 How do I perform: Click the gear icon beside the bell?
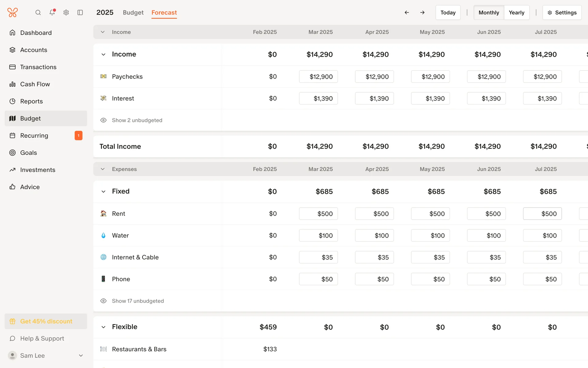66,13
